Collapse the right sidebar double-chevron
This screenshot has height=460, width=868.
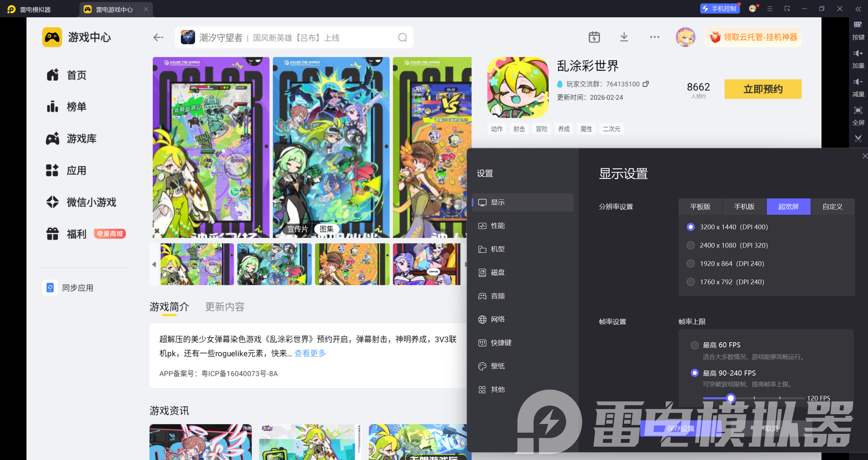coord(858,9)
